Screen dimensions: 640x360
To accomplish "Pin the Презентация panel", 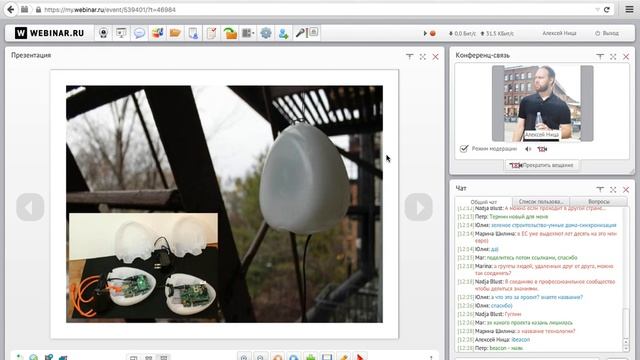I will pyautogui.click(x=409, y=57).
